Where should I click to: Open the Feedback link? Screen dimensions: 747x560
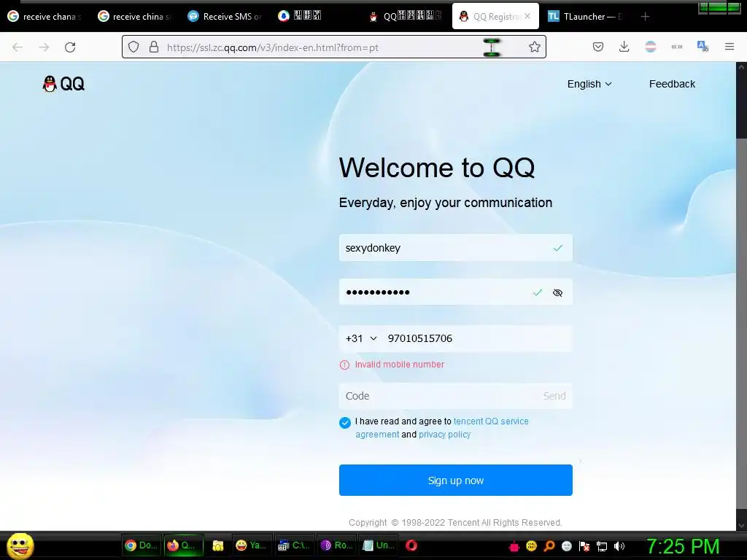(x=672, y=84)
